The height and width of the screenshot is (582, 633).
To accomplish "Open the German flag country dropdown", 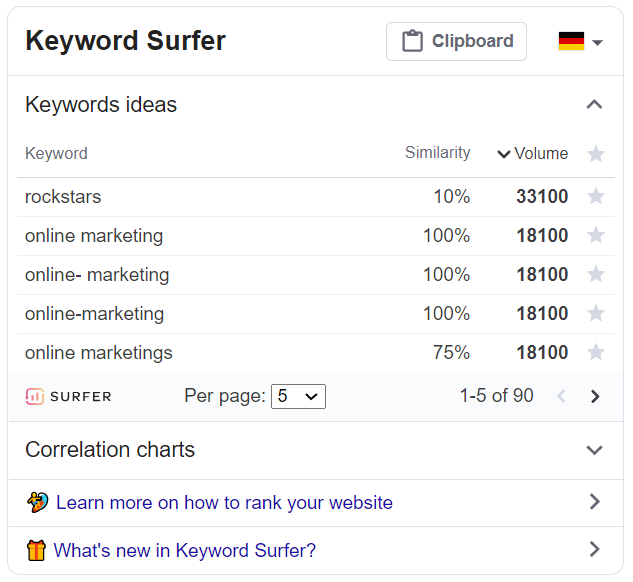I will (x=581, y=42).
